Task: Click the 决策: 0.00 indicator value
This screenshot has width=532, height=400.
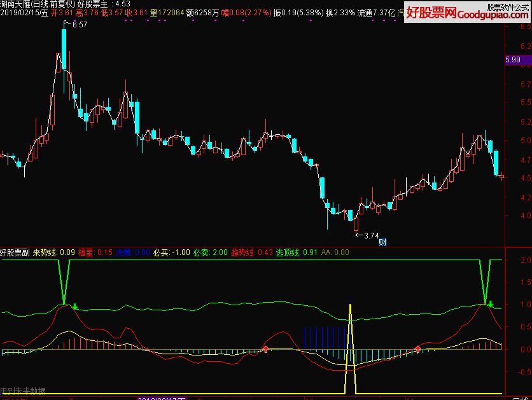Action: [x=132, y=252]
